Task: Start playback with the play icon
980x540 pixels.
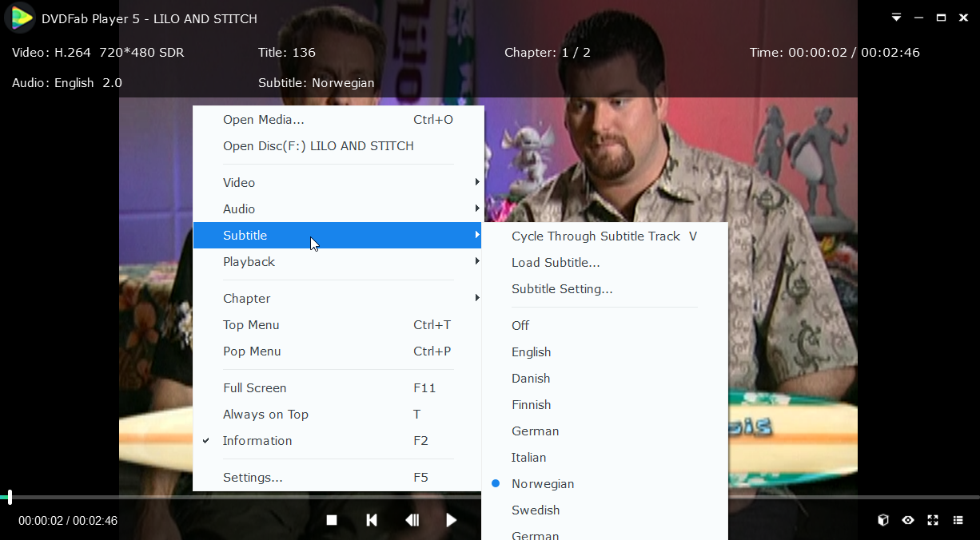Action: pyautogui.click(x=452, y=520)
